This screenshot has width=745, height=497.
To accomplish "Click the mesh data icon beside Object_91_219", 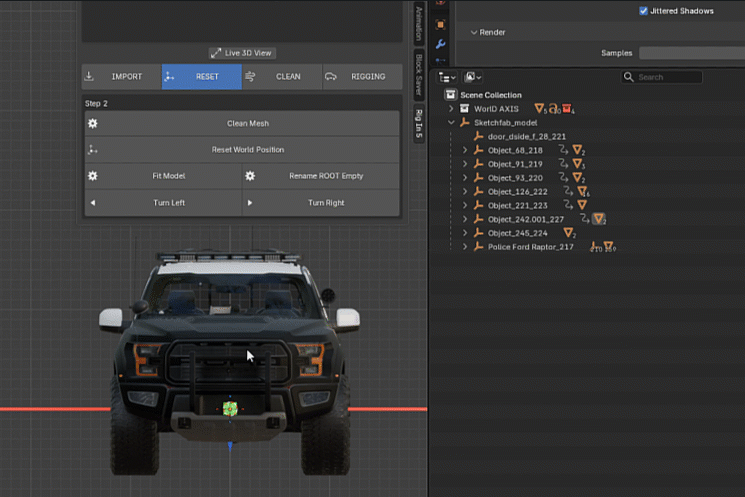I will [x=578, y=164].
